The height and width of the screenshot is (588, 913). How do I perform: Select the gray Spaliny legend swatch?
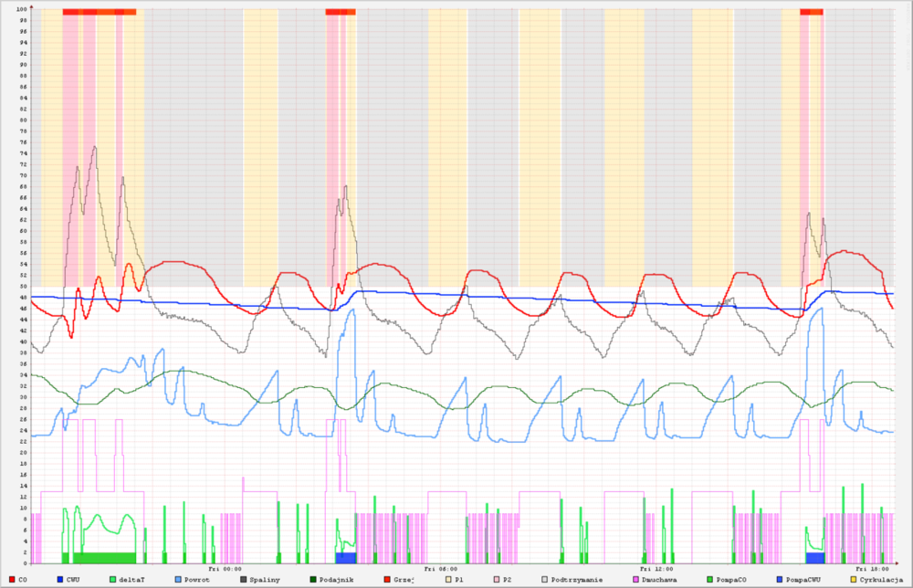click(x=243, y=579)
